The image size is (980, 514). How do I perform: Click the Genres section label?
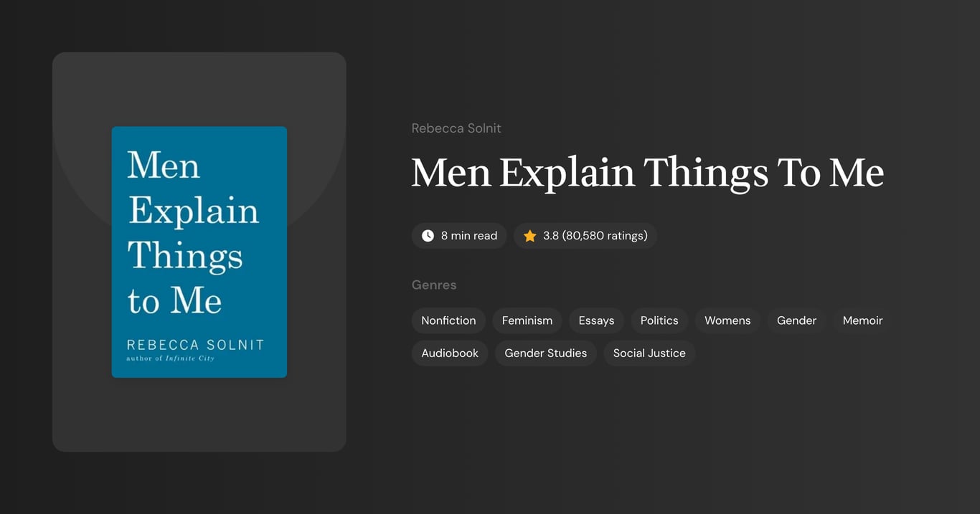434,285
